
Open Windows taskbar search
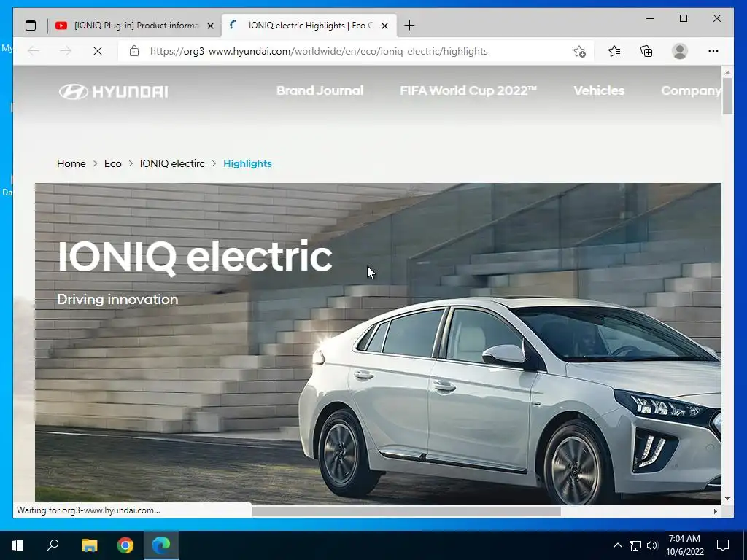53,545
